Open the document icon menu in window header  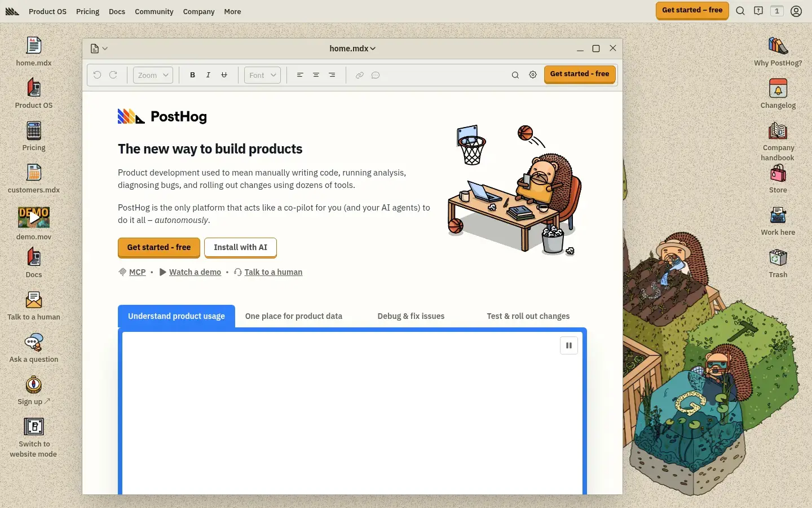tap(99, 49)
